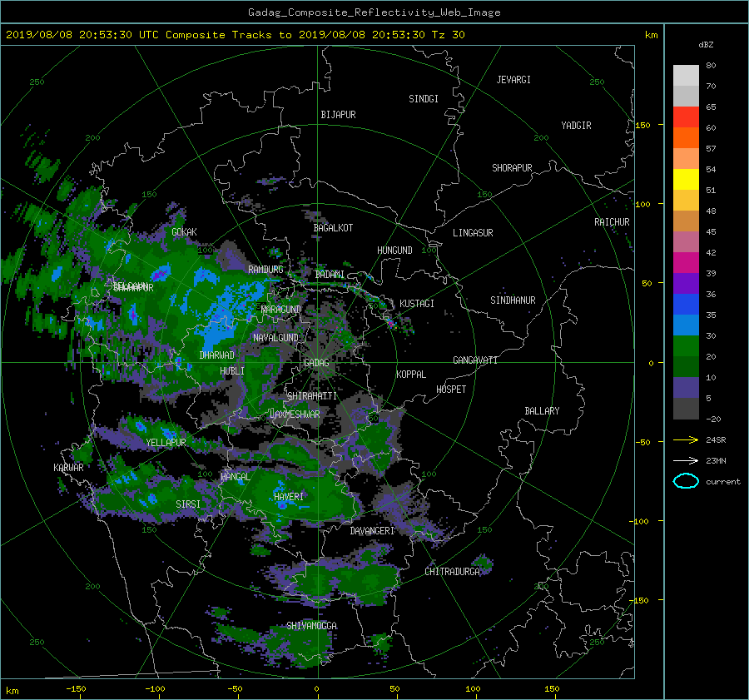Click the HUBLI label
Screen dimensions: 749x700
[x=231, y=371]
